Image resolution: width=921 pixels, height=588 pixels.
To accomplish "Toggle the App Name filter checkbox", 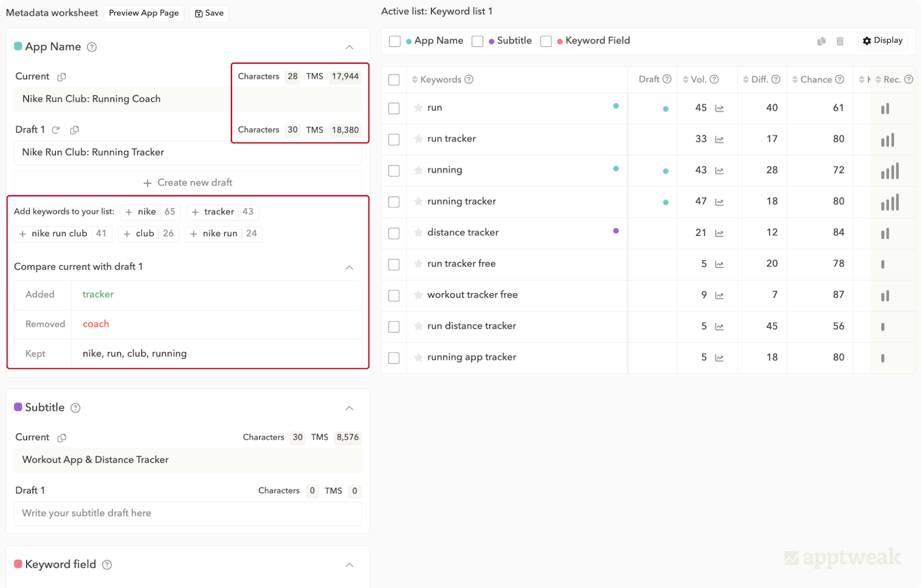I will point(395,41).
